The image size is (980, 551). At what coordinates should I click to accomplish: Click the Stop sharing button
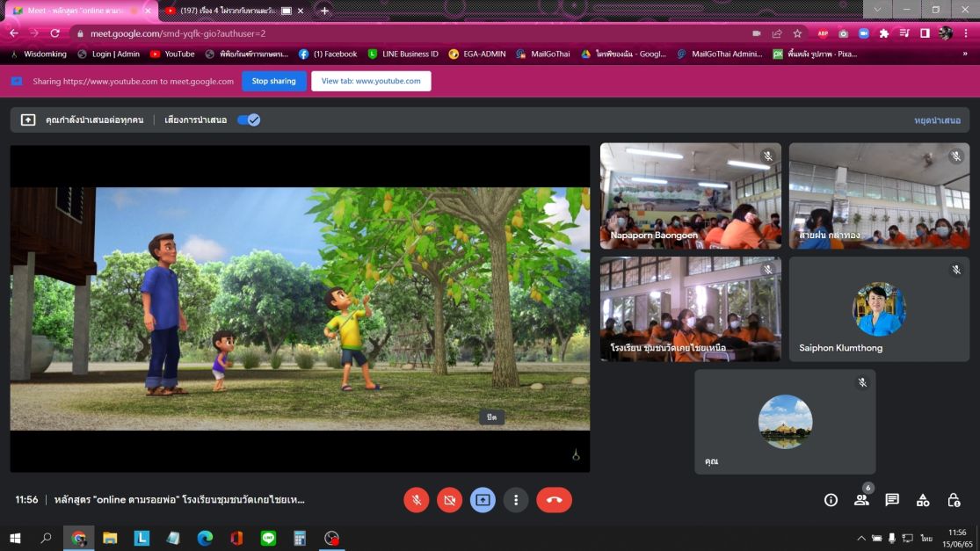pos(273,81)
